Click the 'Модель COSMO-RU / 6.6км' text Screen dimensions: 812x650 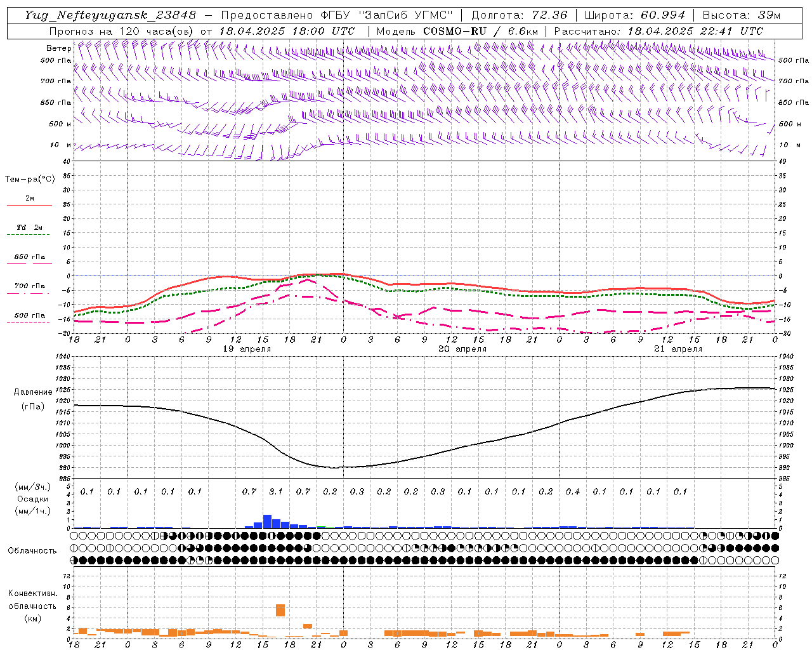click(457, 31)
